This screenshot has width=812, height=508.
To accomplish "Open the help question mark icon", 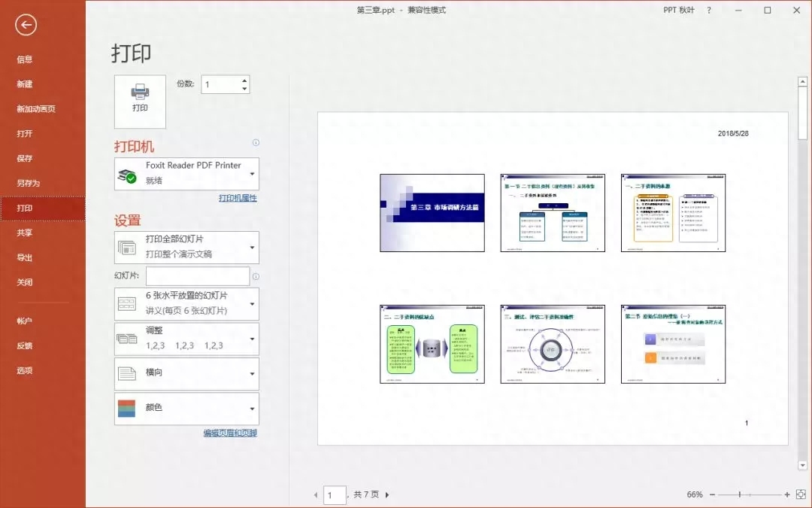I will click(709, 10).
